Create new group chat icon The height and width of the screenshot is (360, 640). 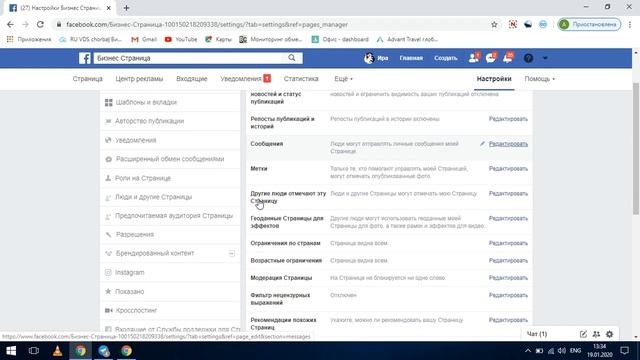pos(596,334)
